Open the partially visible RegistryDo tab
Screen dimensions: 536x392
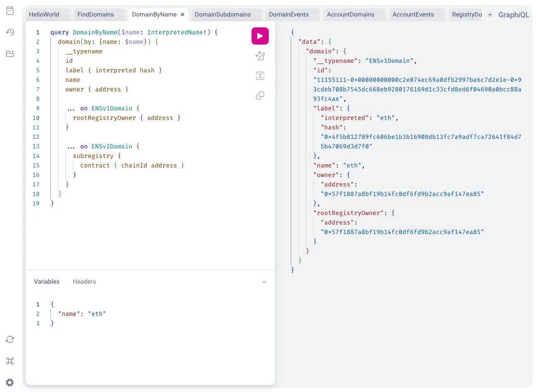[466, 14]
